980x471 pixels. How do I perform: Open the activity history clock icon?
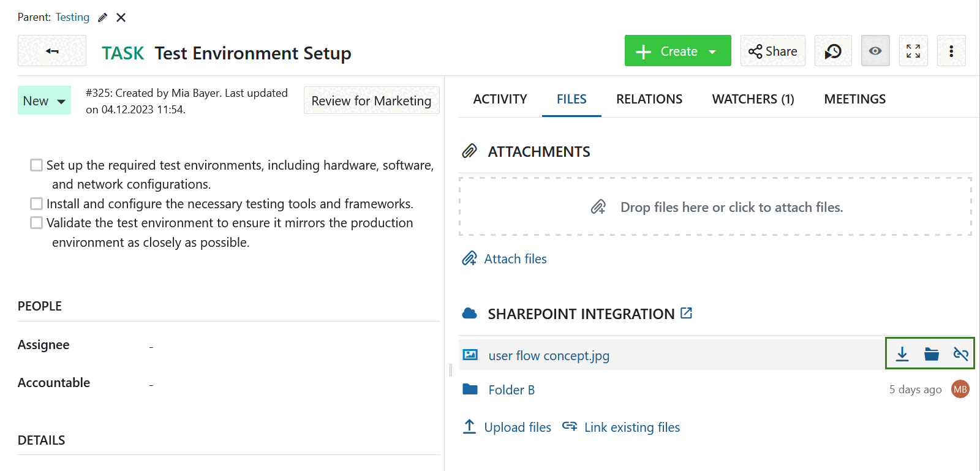pos(832,51)
